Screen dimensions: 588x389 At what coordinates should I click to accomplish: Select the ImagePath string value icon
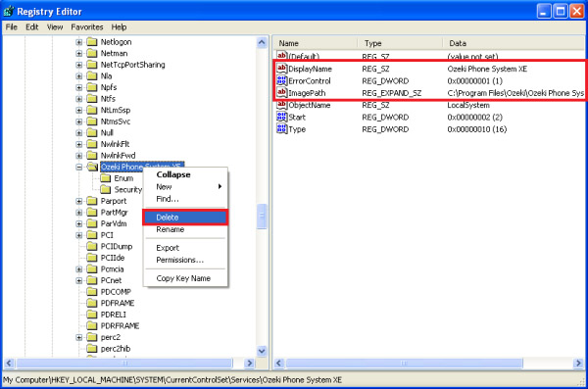tap(281, 93)
